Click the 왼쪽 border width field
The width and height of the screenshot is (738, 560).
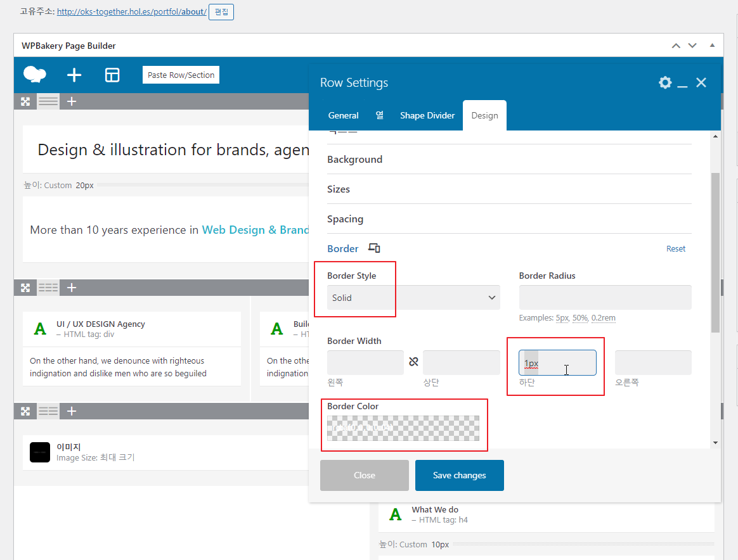coord(365,362)
